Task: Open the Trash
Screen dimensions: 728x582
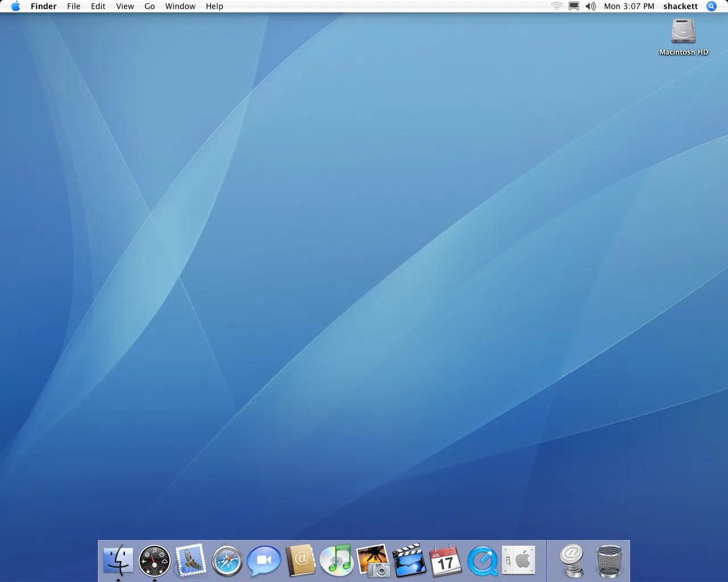Action: [609, 560]
